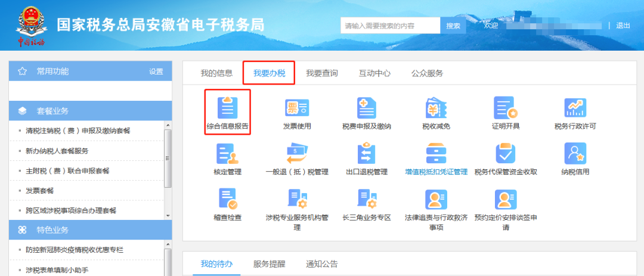Switch to the 互动中心 tab
The height and width of the screenshot is (276, 644).
[x=374, y=73]
